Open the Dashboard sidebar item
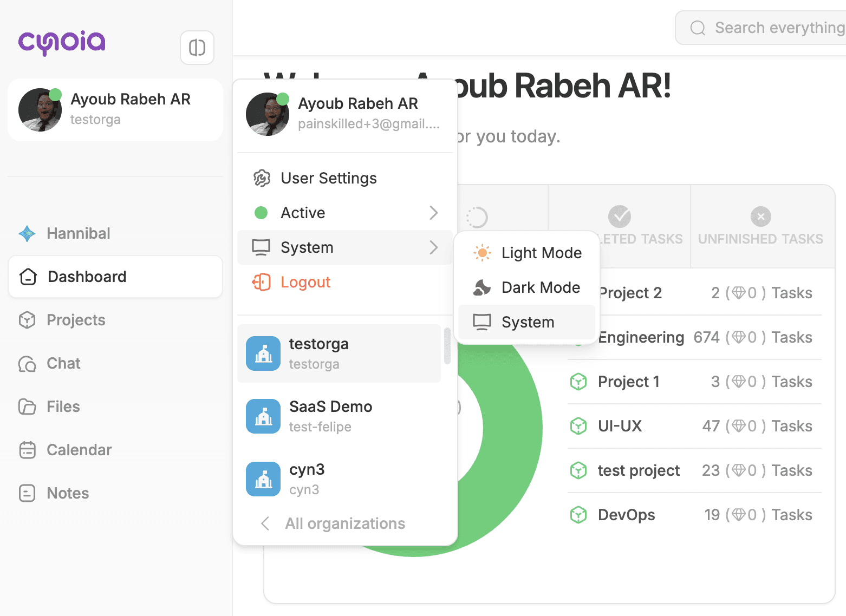 115,277
